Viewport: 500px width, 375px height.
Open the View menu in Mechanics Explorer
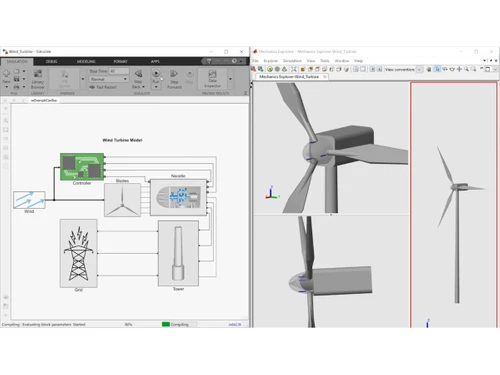point(311,61)
